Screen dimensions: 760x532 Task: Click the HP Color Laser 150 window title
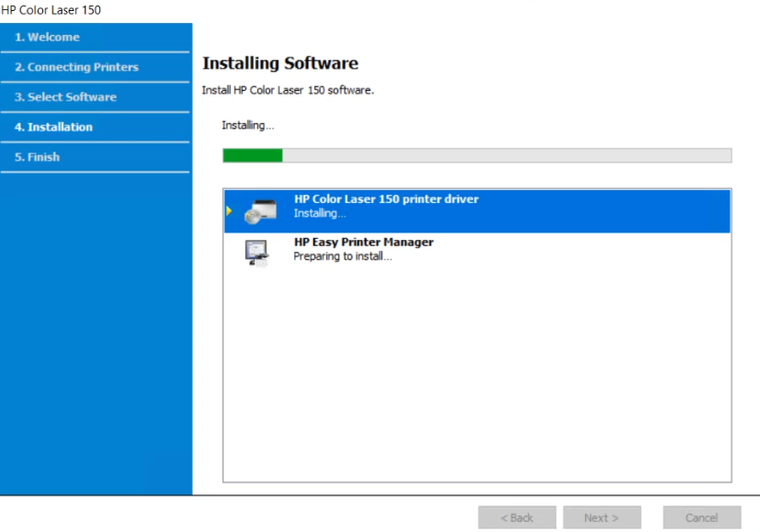pyautogui.click(x=51, y=10)
